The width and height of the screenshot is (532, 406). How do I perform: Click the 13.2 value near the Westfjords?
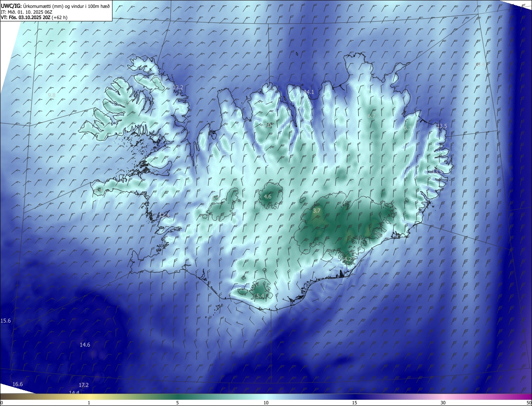(178, 88)
